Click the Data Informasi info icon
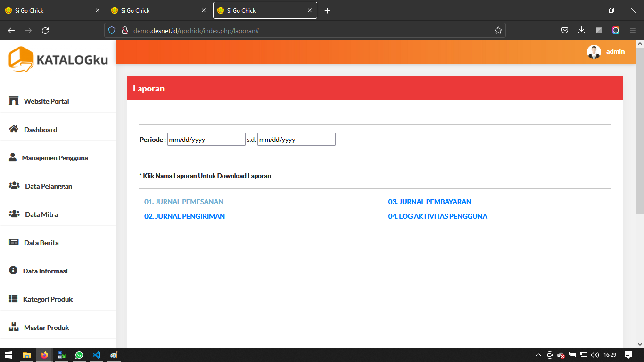644x362 pixels. (14, 271)
